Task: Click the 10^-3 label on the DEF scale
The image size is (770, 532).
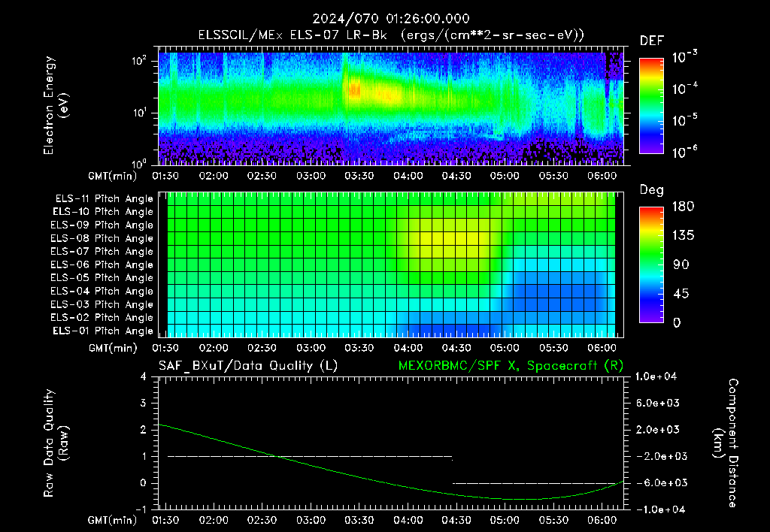Action: click(684, 57)
